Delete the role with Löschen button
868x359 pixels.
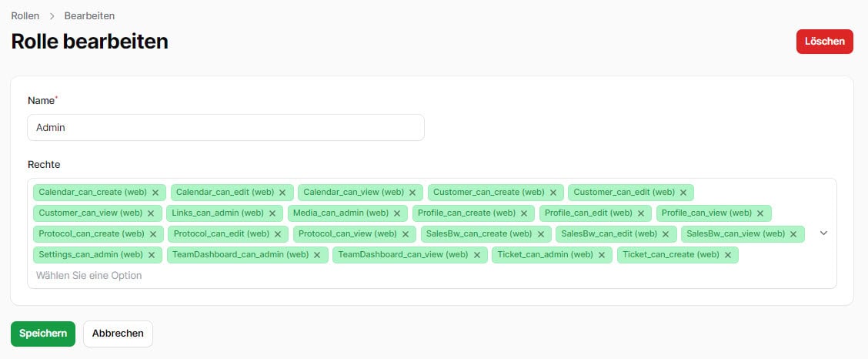click(x=825, y=42)
